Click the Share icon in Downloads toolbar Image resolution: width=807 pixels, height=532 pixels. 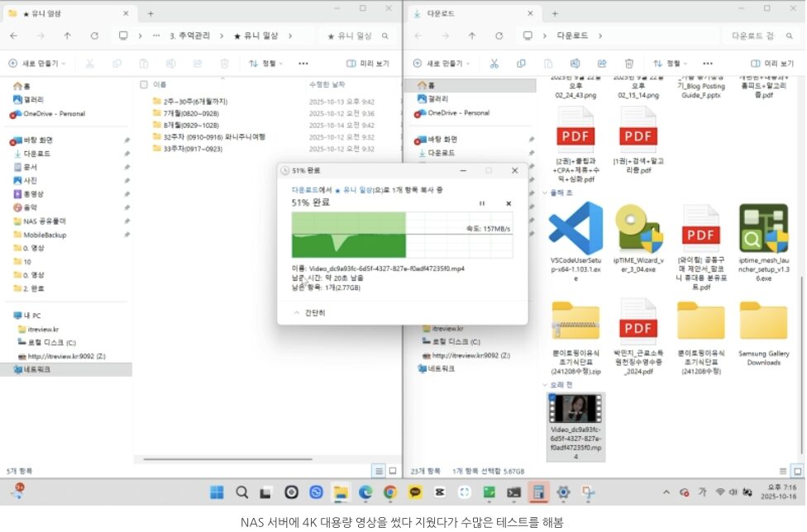(602, 64)
